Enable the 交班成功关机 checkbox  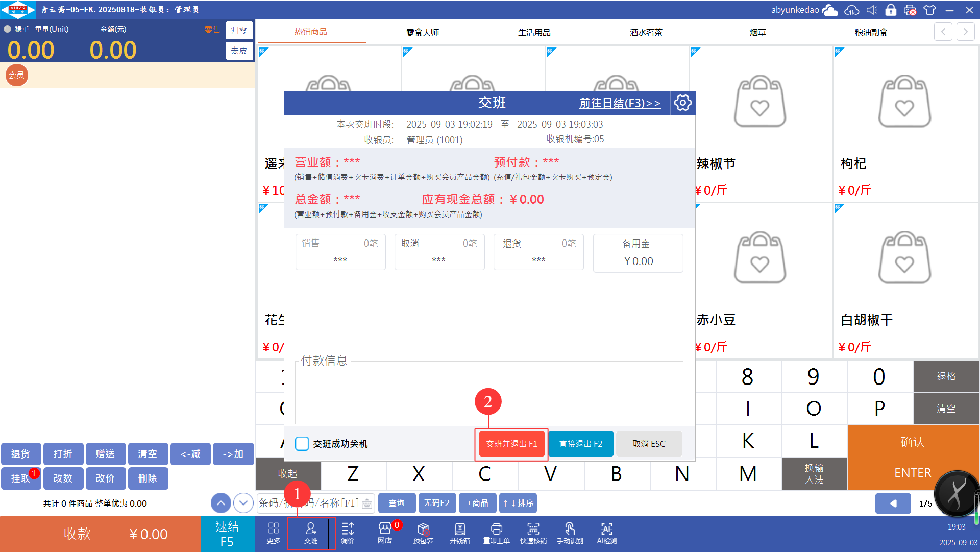302,444
